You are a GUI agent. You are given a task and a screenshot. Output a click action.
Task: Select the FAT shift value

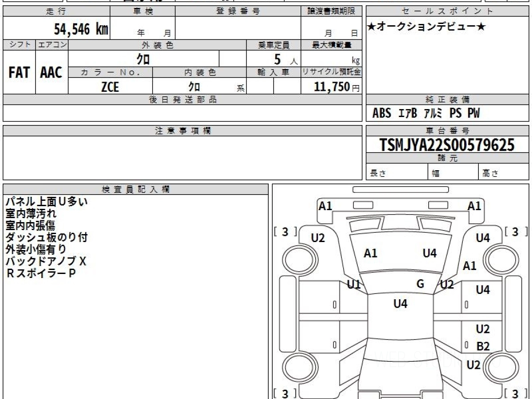point(19,73)
